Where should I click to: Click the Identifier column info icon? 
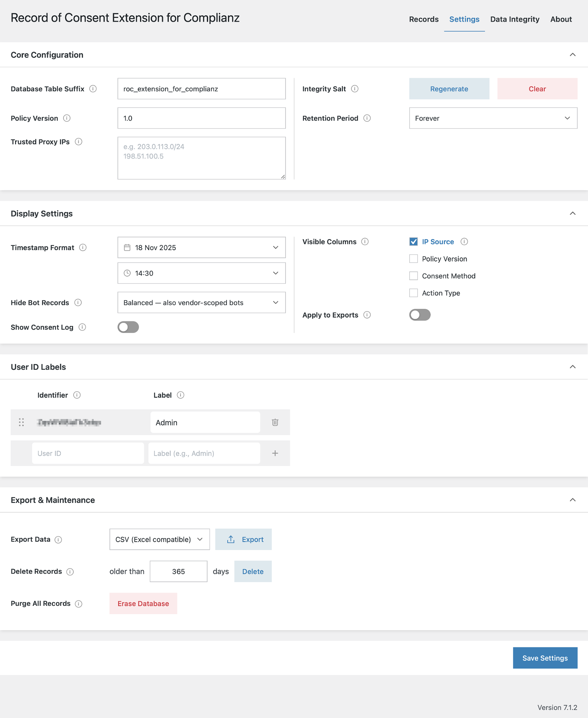coord(77,395)
